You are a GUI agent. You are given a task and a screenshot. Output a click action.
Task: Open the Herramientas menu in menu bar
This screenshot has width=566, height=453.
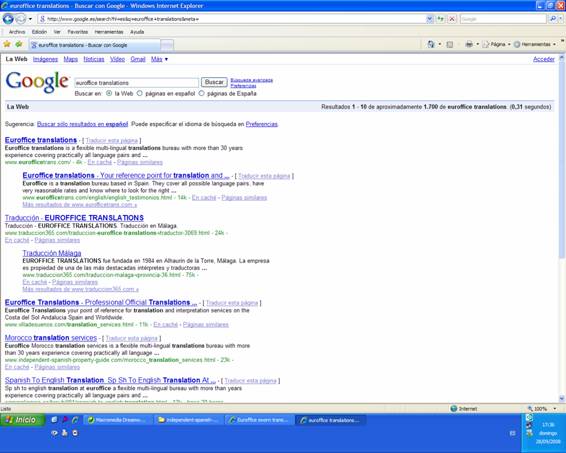109,32
